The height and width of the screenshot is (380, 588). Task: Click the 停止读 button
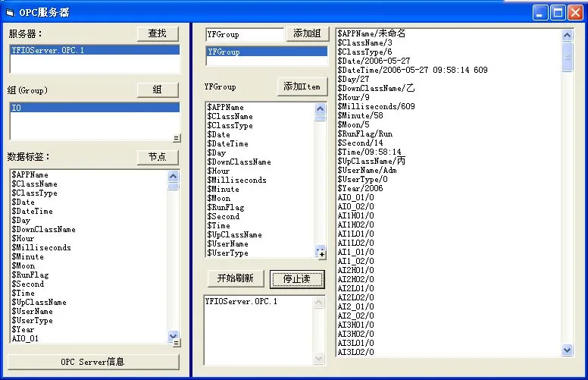click(x=297, y=279)
